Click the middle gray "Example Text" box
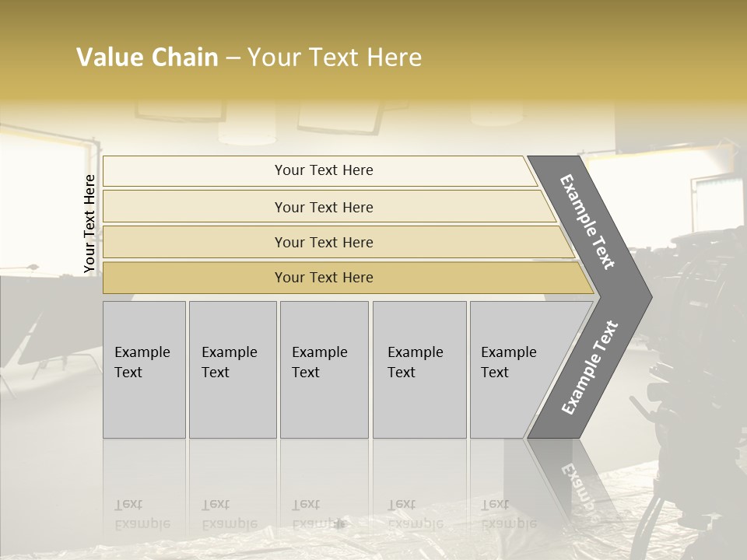 [324, 369]
